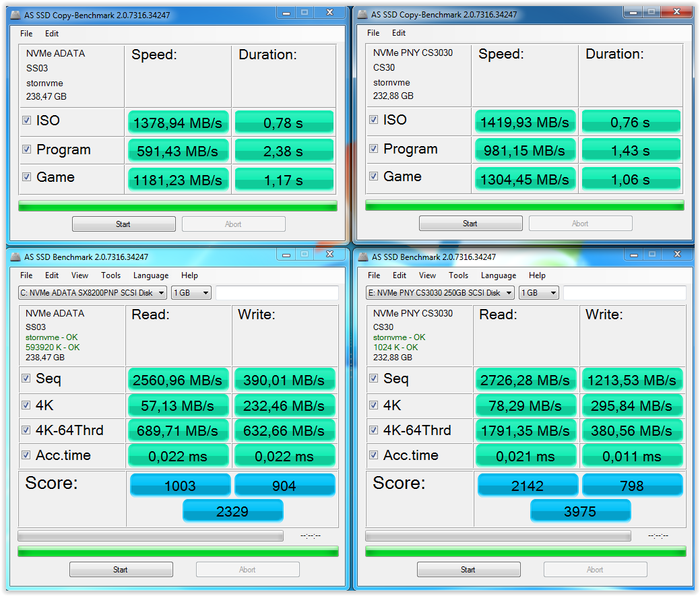Open Tools menu in ADATA Benchmark window
The width and height of the screenshot is (700, 596).
tap(110, 275)
